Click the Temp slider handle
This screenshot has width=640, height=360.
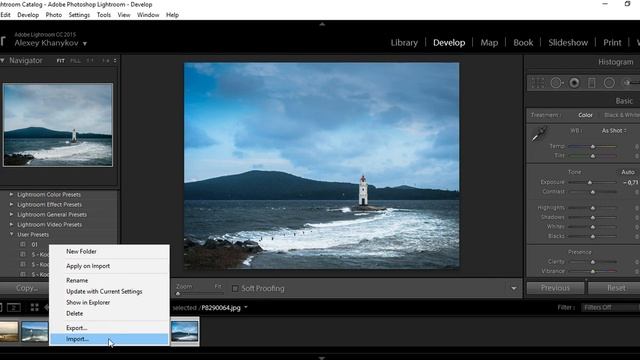click(593, 147)
